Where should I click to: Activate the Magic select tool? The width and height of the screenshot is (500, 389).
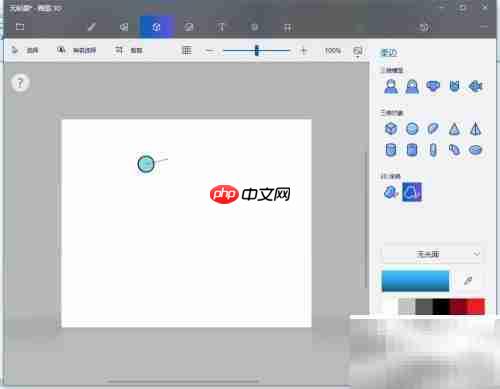click(x=76, y=51)
